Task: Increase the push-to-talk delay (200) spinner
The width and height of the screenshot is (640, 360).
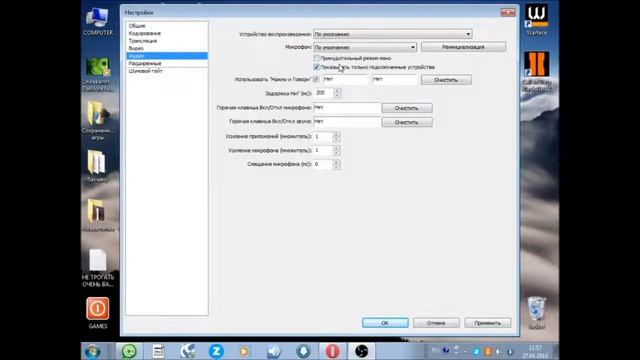Action: coord(337,91)
